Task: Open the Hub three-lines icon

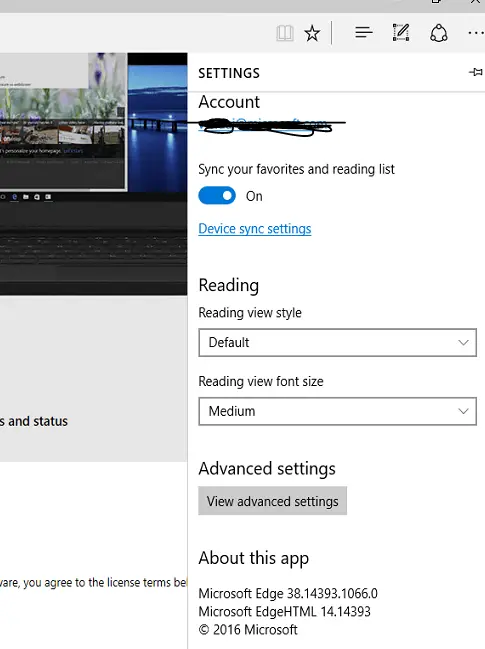Action: tap(364, 32)
